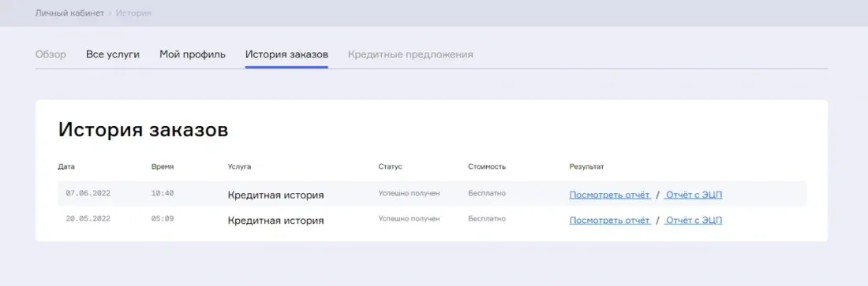This screenshot has width=868, height=286.
Task: Click the Дата column header
Action: tap(65, 166)
